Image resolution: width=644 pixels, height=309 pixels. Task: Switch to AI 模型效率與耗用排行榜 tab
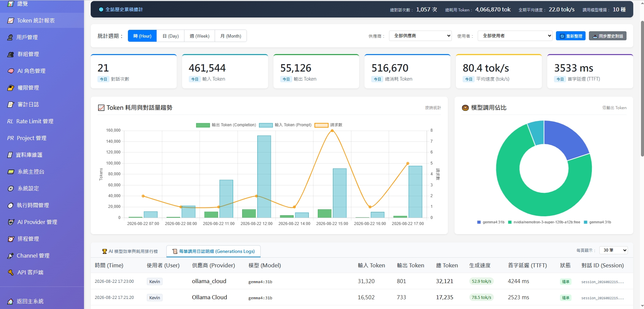tap(130, 251)
